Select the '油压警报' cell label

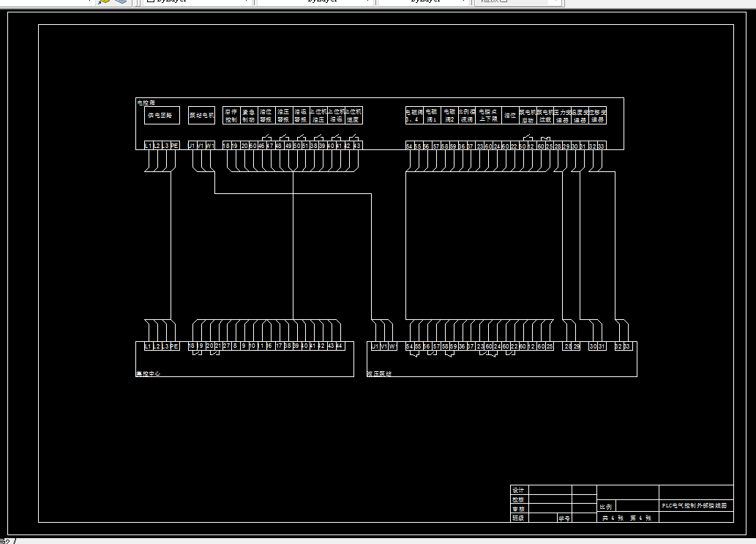(283, 116)
